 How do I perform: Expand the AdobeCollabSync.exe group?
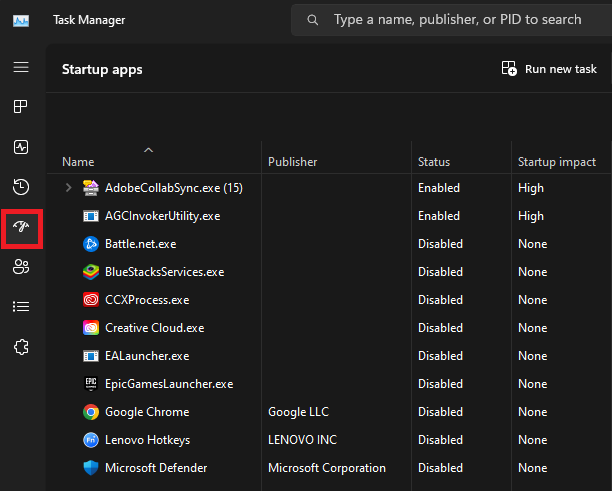click(x=68, y=188)
